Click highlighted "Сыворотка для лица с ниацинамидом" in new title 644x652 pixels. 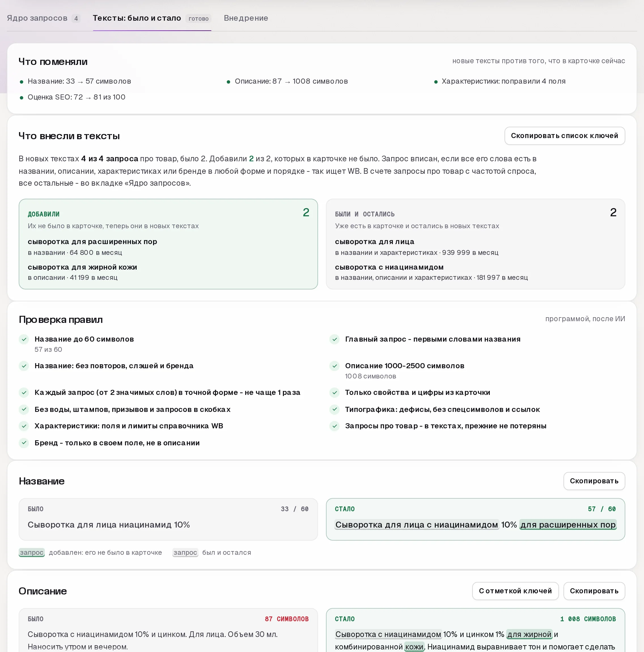tap(416, 525)
